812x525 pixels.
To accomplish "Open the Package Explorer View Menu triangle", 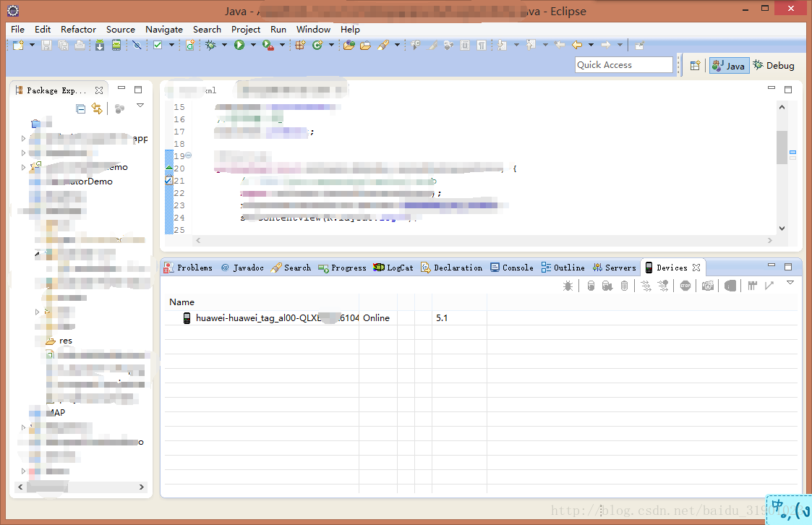I will pos(140,106).
